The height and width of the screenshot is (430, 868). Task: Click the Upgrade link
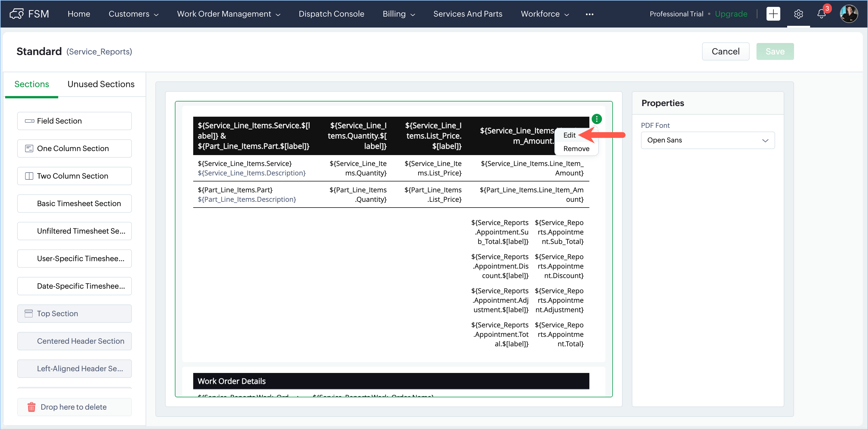click(731, 14)
